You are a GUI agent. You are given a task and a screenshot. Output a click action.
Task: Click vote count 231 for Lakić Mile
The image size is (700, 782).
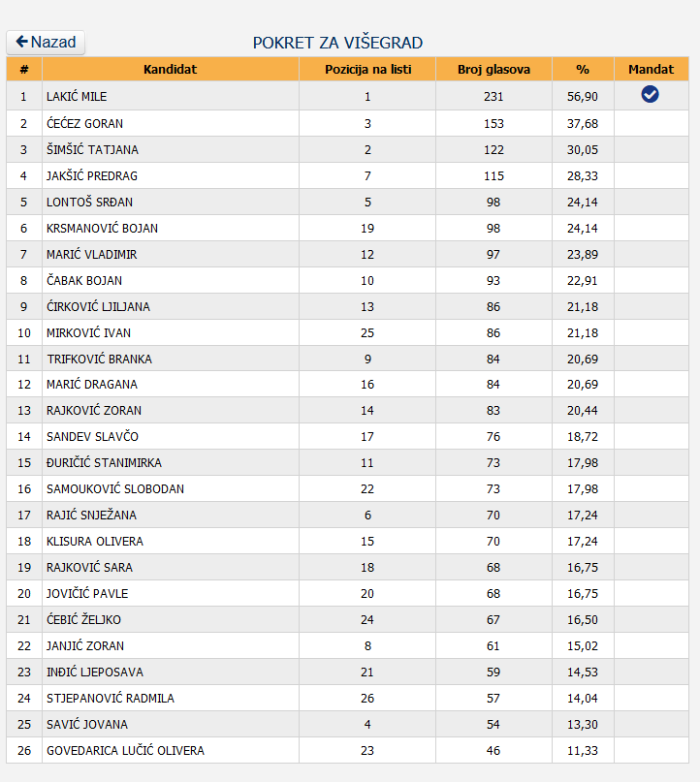tap(493, 96)
